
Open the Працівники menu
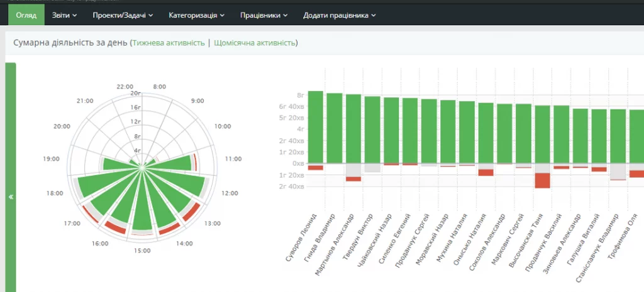click(x=264, y=14)
